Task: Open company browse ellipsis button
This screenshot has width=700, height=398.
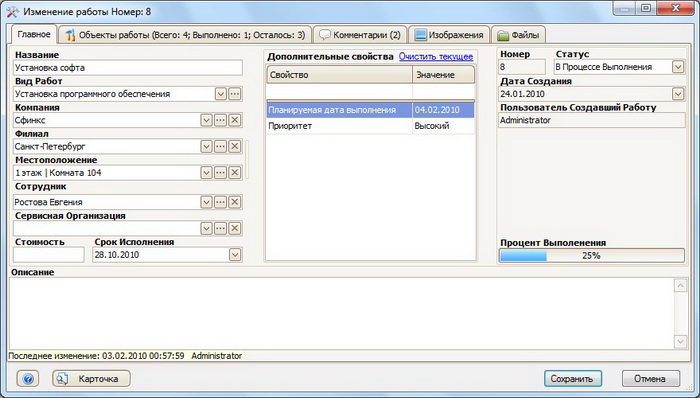Action: pyautogui.click(x=221, y=120)
